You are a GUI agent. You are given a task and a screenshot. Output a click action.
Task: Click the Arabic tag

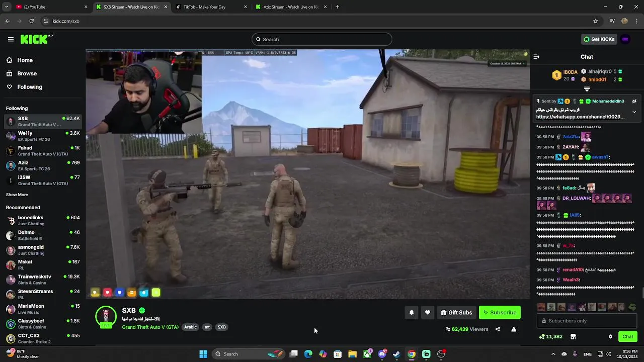(190, 327)
